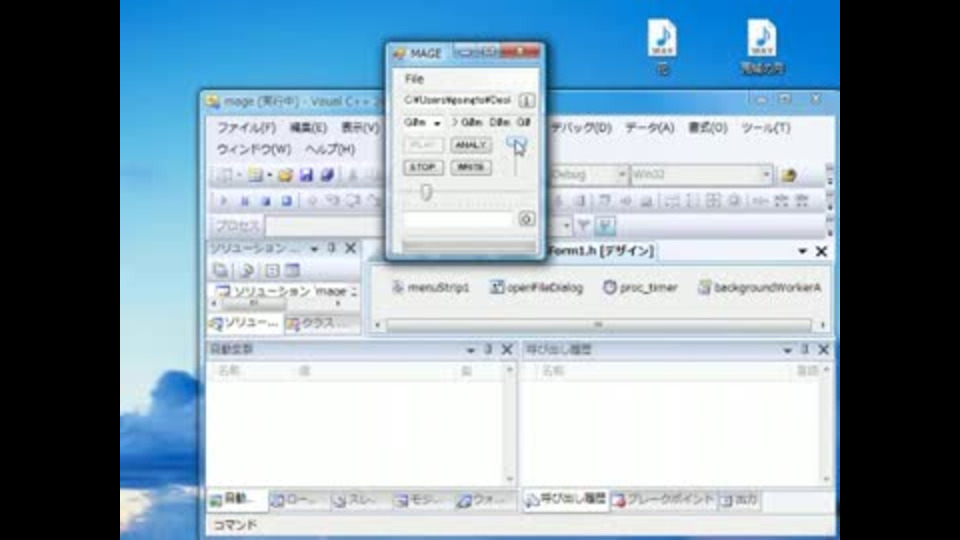Open the 編集(E) menu
The image size is (960, 540).
pyautogui.click(x=307, y=127)
